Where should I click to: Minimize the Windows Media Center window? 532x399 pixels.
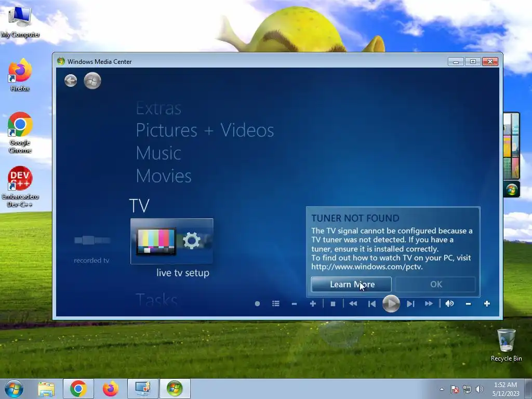[x=456, y=62]
